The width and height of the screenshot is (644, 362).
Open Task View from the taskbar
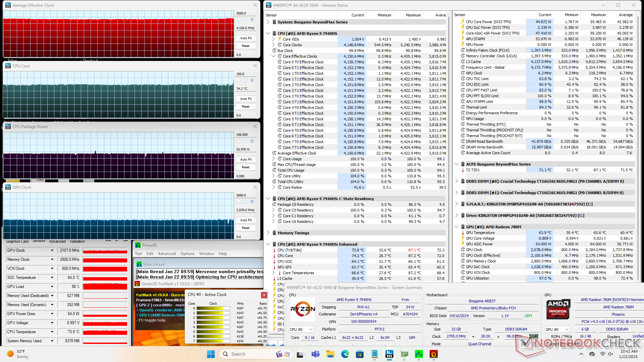(300, 354)
